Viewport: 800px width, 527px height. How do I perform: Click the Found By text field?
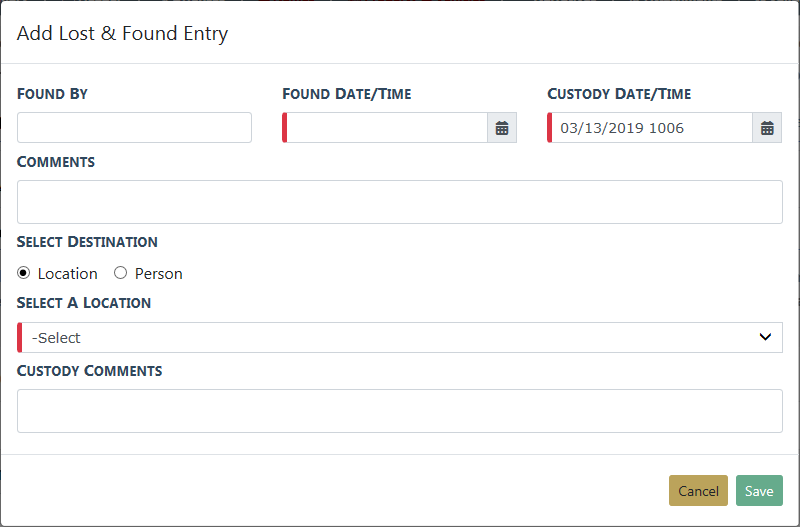(x=134, y=128)
